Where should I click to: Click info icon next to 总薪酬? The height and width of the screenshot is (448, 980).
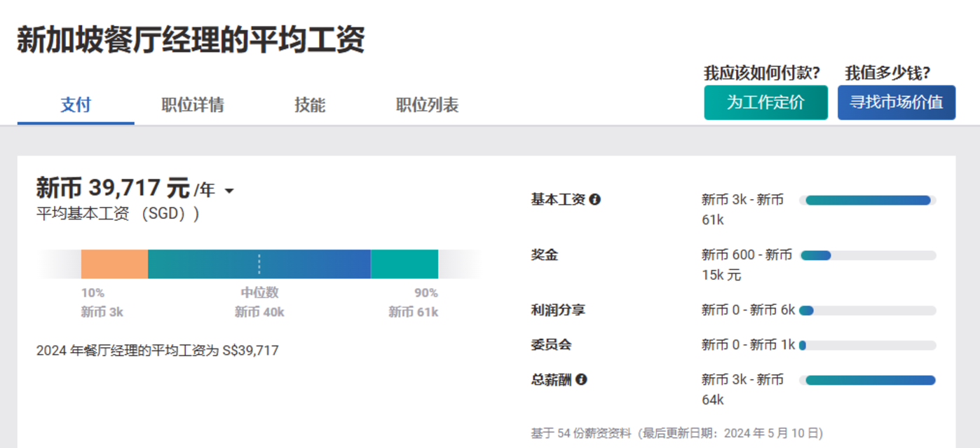point(581,380)
